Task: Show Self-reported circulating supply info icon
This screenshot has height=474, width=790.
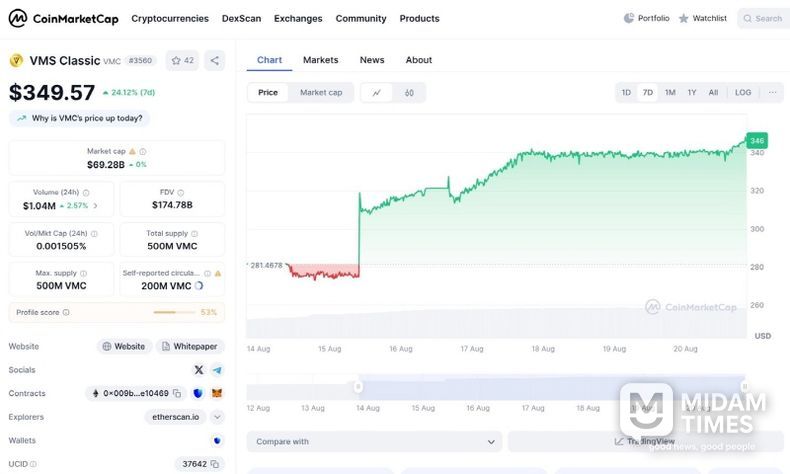Action: 207,273
